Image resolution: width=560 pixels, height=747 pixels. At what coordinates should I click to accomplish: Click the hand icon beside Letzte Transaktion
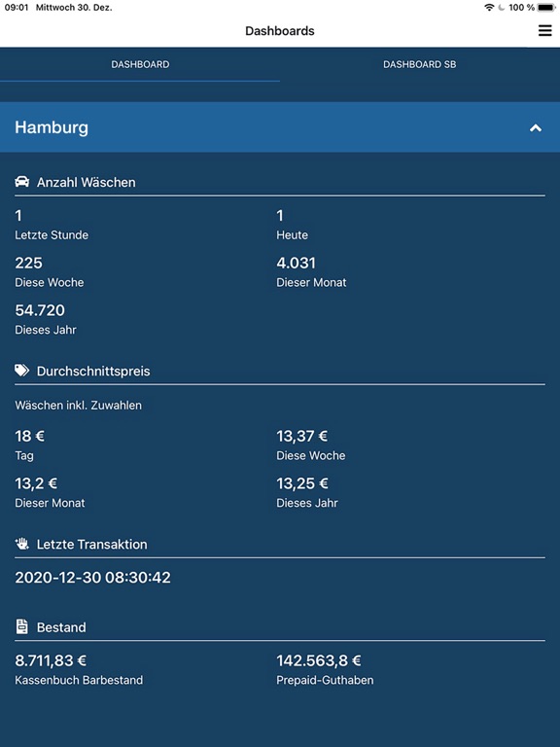[x=22, y=544]
